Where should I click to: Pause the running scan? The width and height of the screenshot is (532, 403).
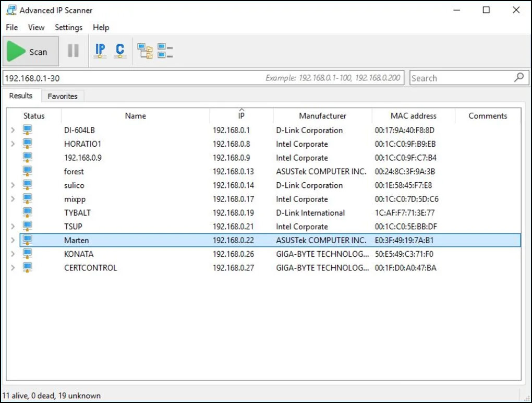click(72, 51)
